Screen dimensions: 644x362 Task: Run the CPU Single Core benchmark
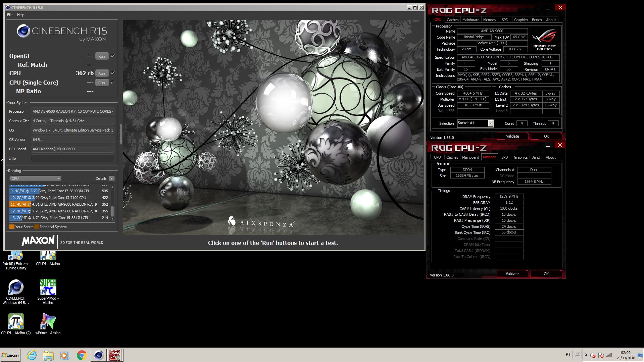coord(102,83)
